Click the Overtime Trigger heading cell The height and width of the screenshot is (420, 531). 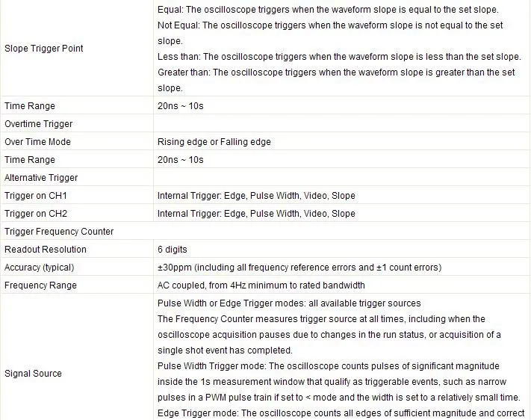coord(39,124)
